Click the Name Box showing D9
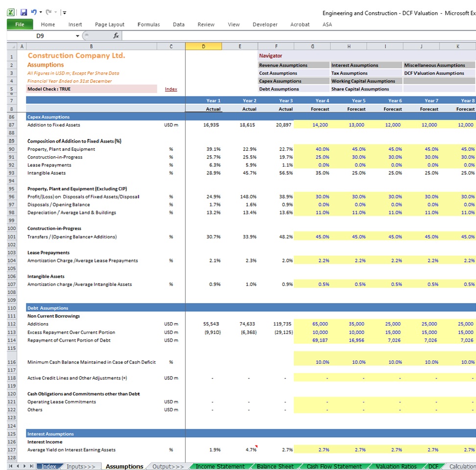Viewport: 476px width, 470px height. (x=41, y=36)
